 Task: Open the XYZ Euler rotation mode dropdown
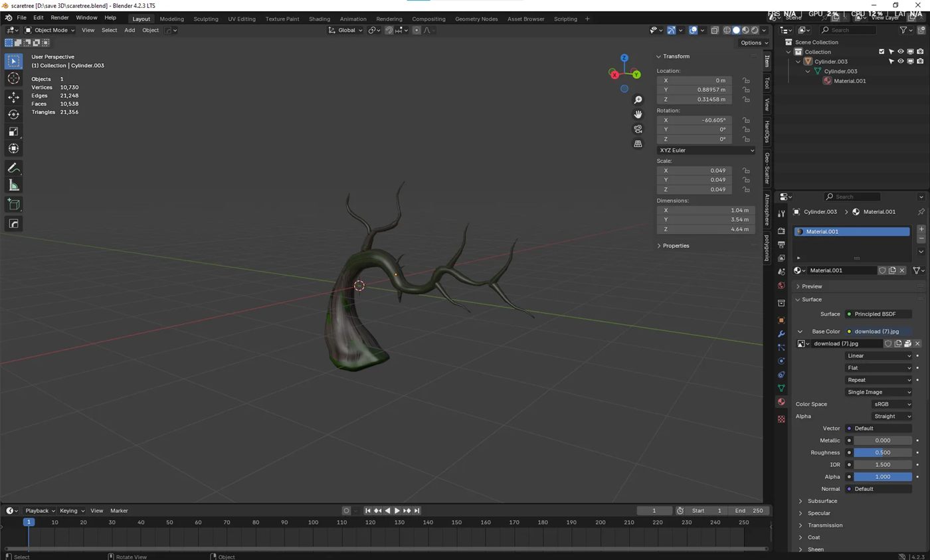coord(706,150)
